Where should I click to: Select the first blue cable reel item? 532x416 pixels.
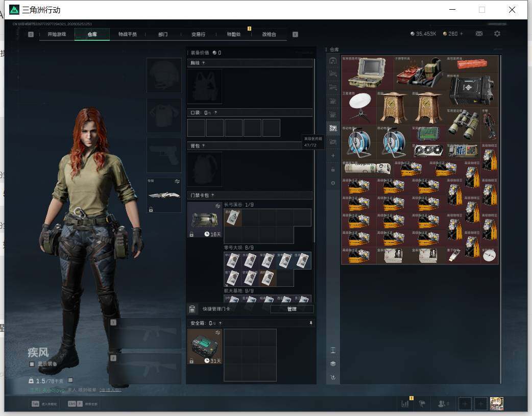point(359,142)
